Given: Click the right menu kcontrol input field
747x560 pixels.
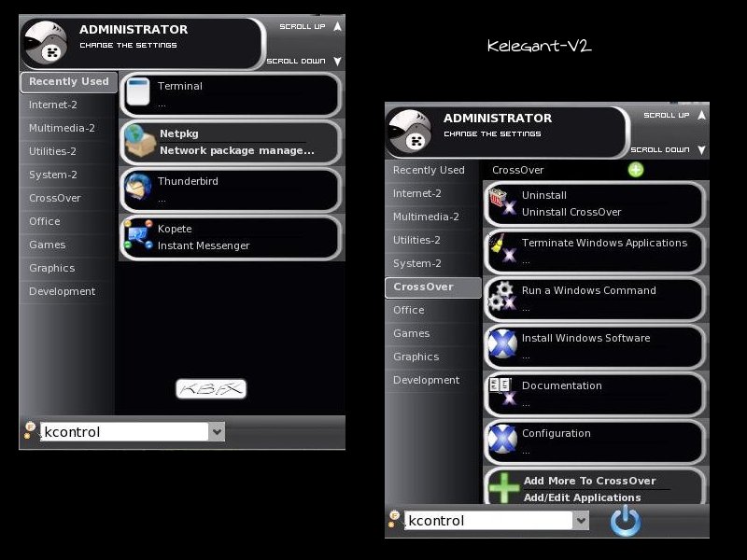Looking at the screenshot, I should (x=488, y=521).
